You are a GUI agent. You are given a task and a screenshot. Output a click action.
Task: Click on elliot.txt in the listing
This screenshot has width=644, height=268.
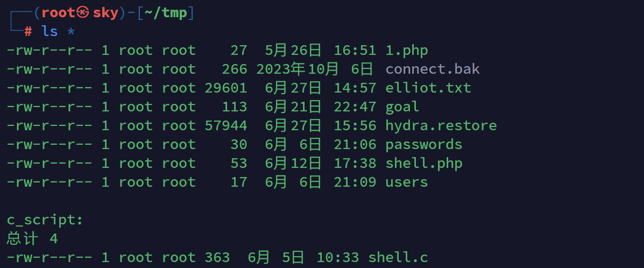click(428, 88)
